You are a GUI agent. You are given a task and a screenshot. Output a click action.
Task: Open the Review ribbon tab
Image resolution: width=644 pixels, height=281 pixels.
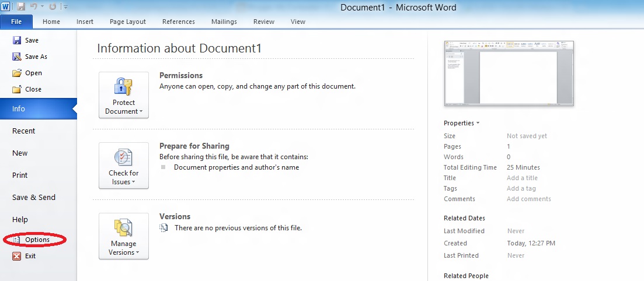point(264,22)
